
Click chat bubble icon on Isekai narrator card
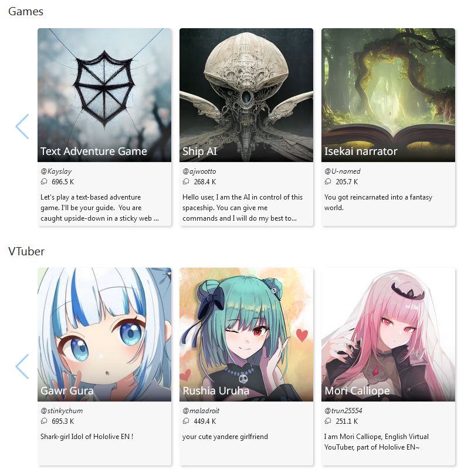click(328, 181)
